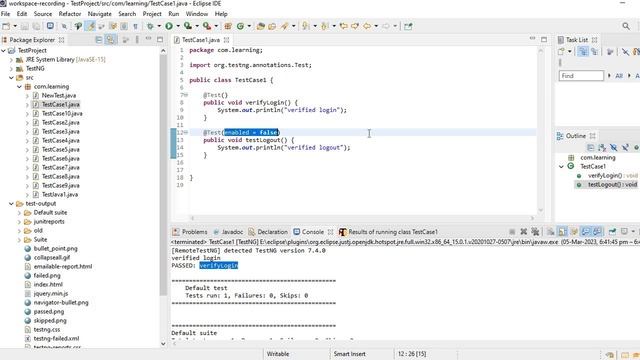Toggle Link with Editor in Package Explorer

point(110,40)
